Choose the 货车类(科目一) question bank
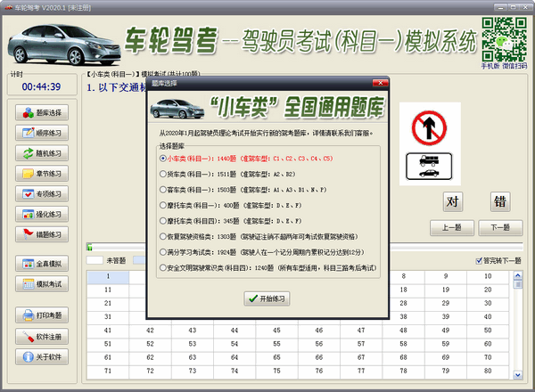 coord(162,174)
